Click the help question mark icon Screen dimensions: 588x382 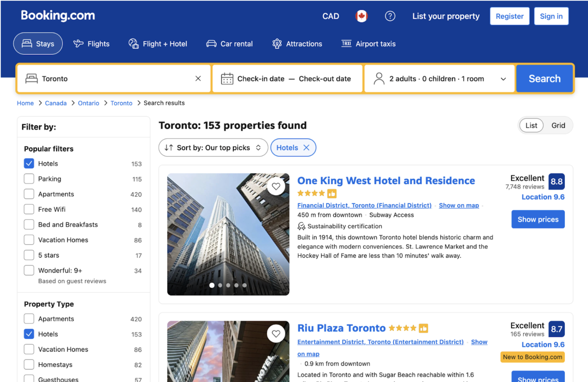click(390, 16)
